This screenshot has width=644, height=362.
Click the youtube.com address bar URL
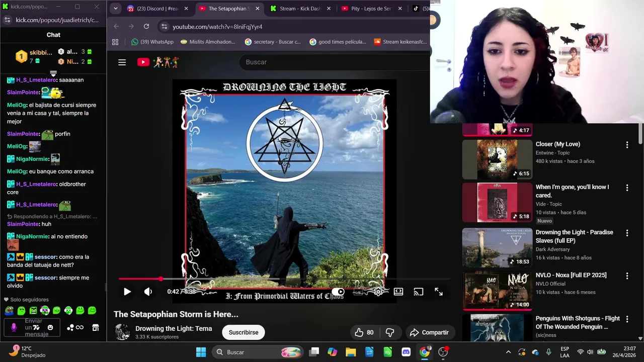217,27
